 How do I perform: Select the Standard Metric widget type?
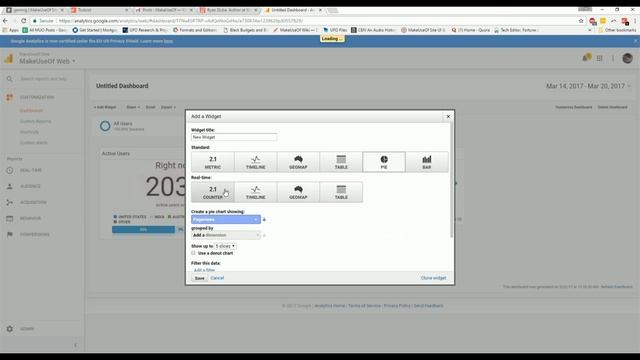(213, 162)
